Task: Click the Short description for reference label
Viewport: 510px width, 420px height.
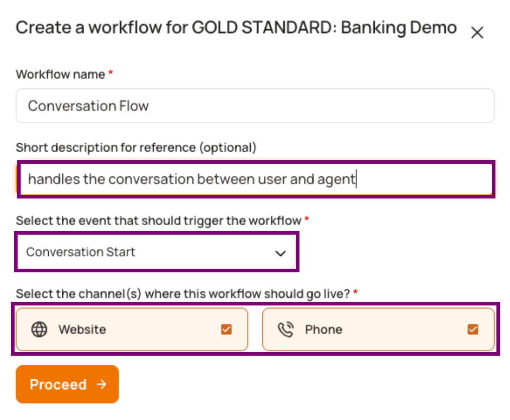Action: tap(136, 148)
